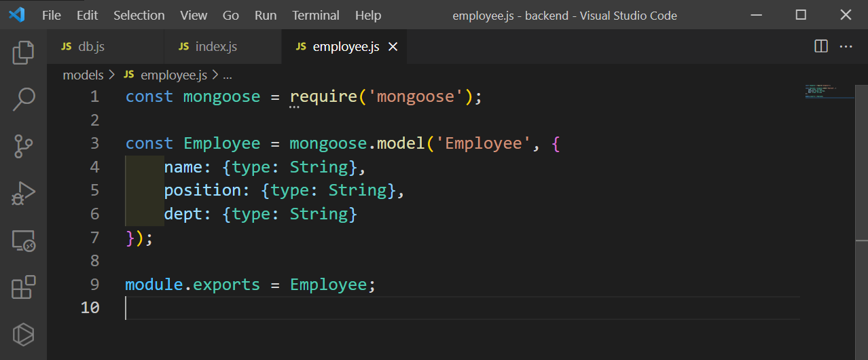Switch to the db.js tab
This screenshot has width=868, height=360.
coord(106,47)
